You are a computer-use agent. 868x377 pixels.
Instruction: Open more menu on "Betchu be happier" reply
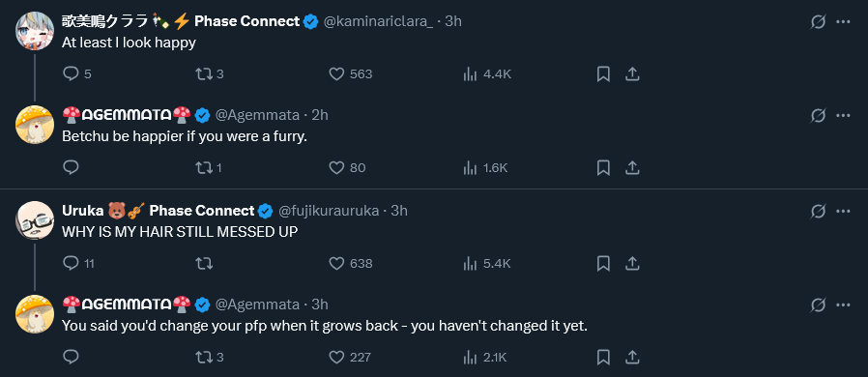[843, 115]
